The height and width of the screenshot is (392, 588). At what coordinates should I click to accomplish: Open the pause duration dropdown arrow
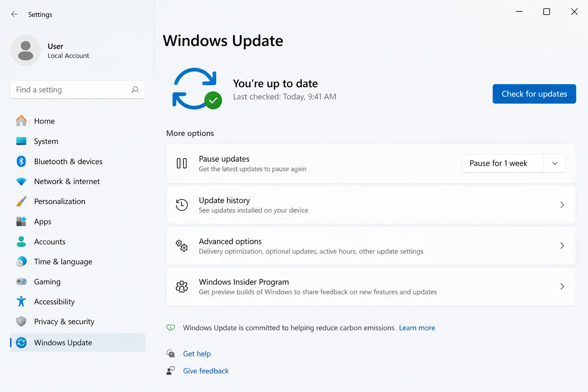(555, 163)
